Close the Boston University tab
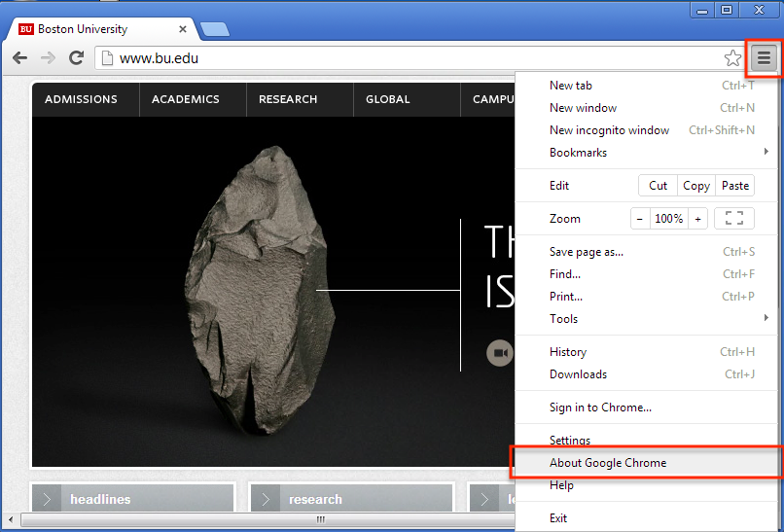The image size is (784, 532). (183, 29)
